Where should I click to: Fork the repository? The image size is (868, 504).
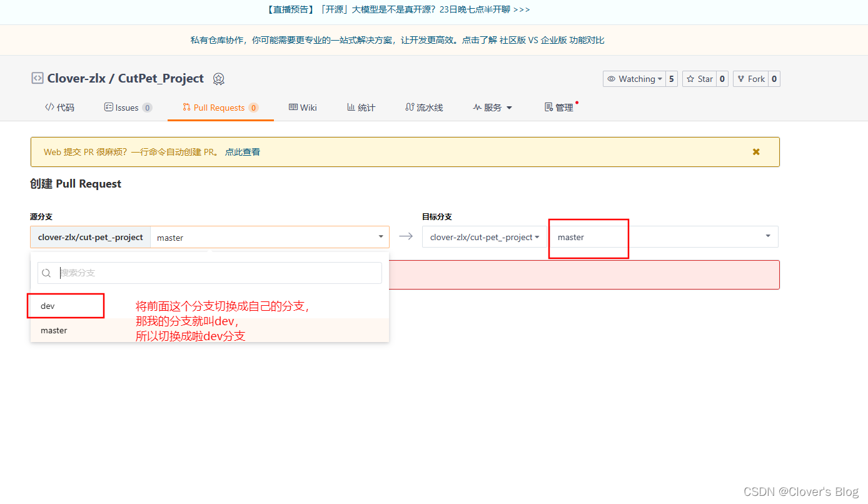pyautogui.click(x=750, y=79)
